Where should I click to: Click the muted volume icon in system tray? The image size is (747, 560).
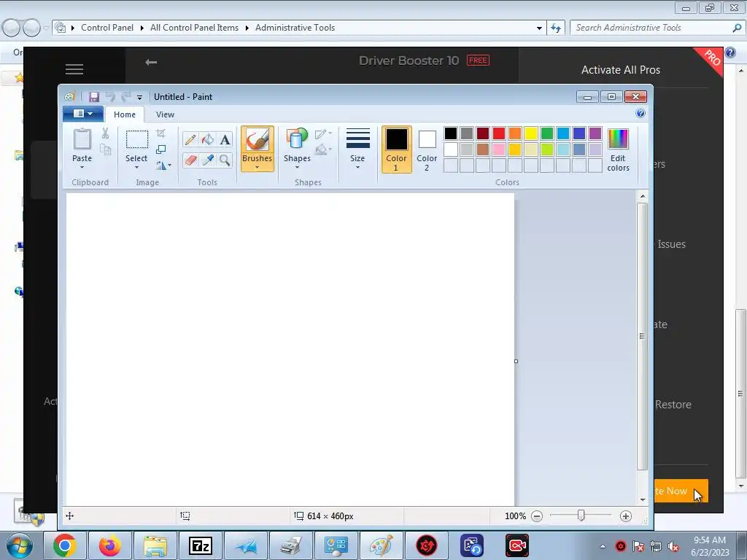(x=673, y=546)
